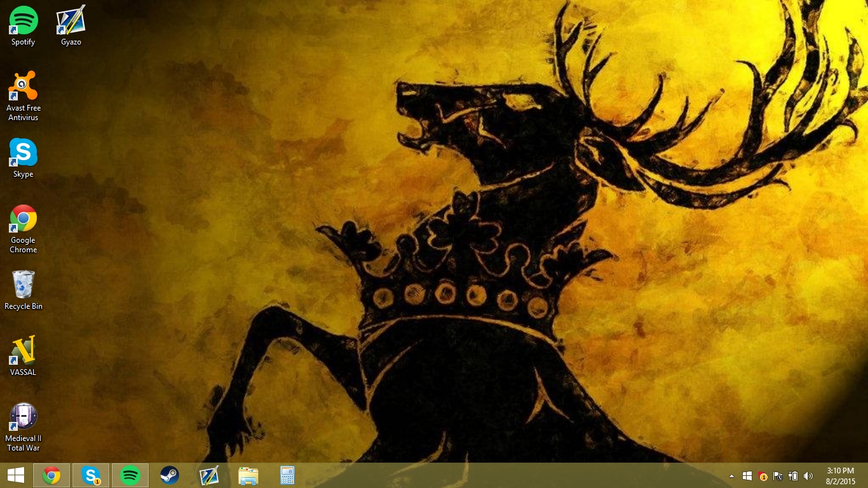Launch Gyazo from the taskbar
The height and width of the screenshot is (488, 868).
pos(209,475)
